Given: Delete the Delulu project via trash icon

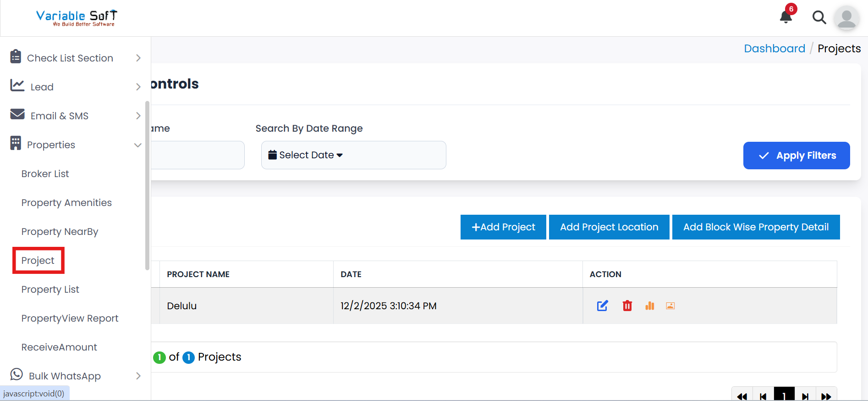Looking at the screenshot, I should point(627,306).
